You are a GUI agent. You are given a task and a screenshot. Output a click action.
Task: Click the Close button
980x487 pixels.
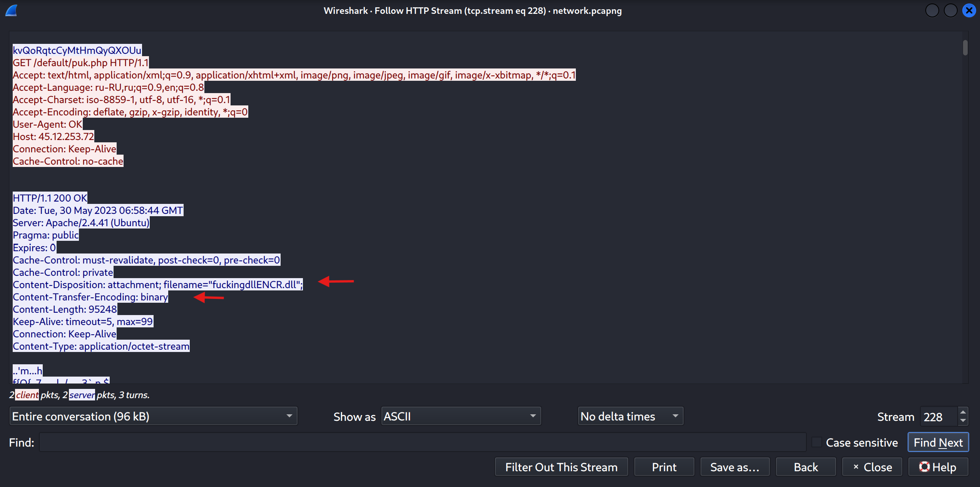(872, 467)
